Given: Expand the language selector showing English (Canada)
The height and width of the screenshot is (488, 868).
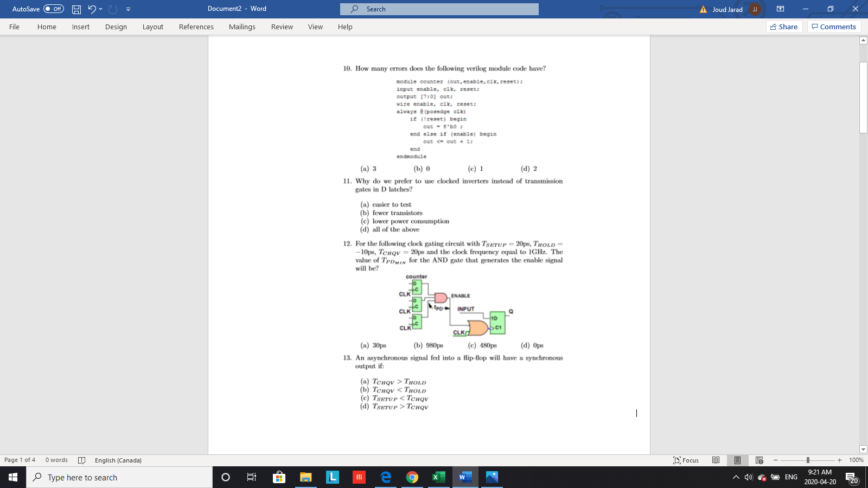Looking at the screenshot, I should click(x=118, y=460).
